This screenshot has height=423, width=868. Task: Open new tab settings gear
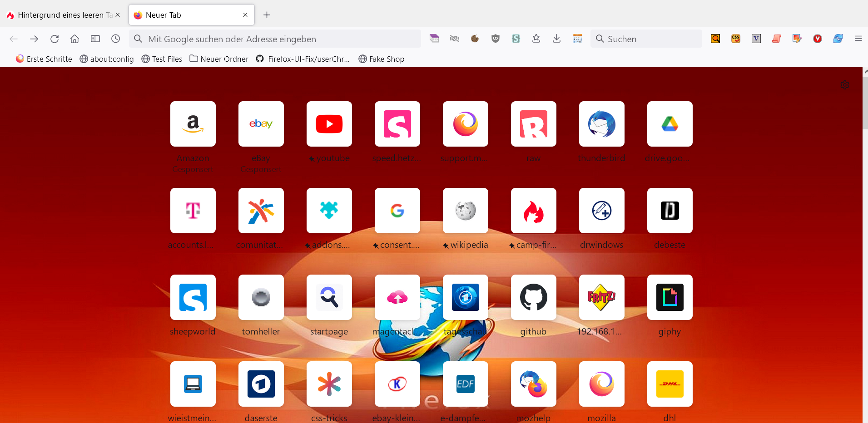point(844,85)
